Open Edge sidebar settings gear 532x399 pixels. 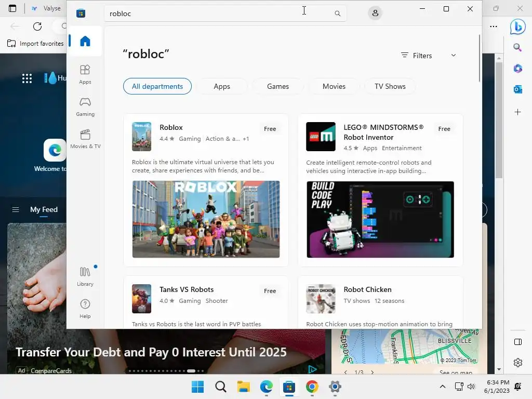pyautogui.click(x=518, y=362)
